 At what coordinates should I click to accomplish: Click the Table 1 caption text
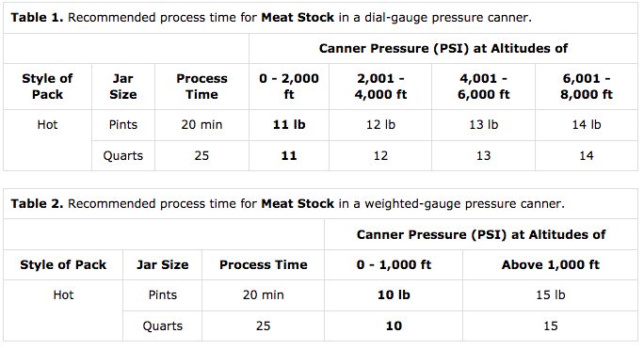[271, 18]
